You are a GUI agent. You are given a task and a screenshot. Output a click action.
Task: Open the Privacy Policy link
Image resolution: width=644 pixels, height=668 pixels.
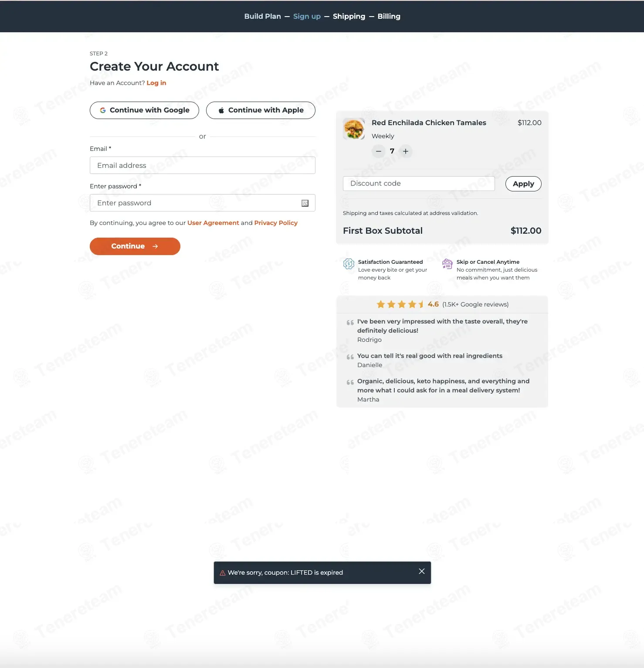(x=276, y=223)
